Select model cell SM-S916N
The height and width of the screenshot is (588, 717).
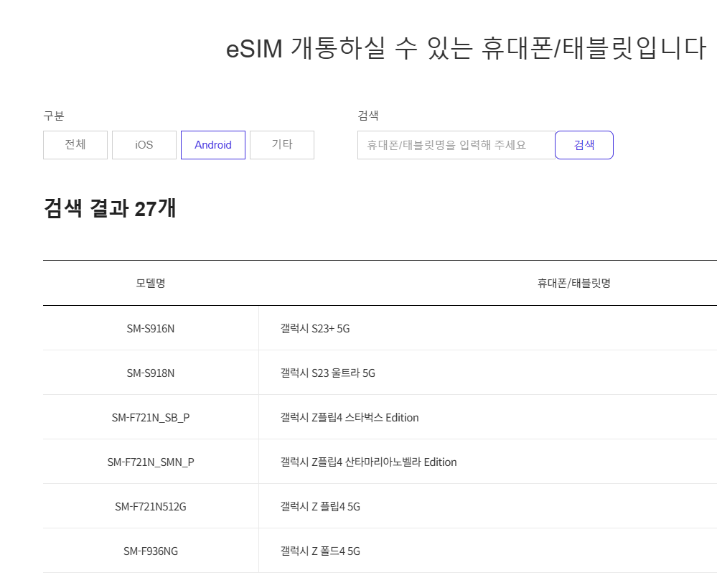tap(151, 329)
